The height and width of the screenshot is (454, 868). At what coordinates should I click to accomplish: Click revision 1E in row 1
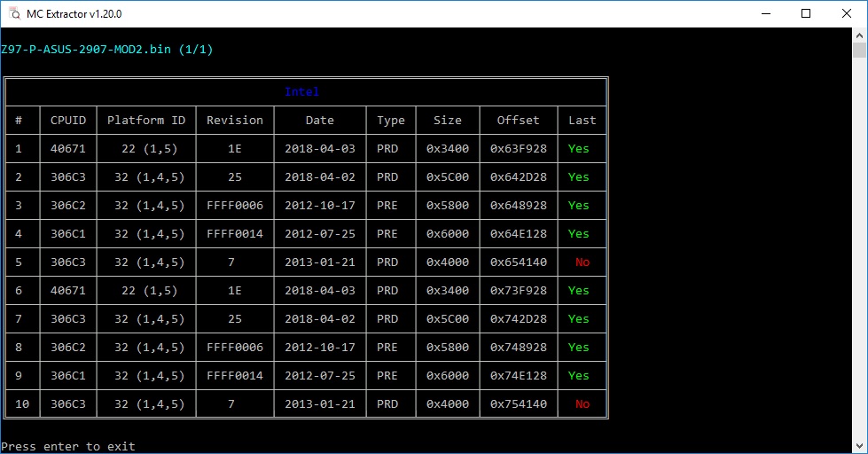pyautogui.click(x=235, y=148)
